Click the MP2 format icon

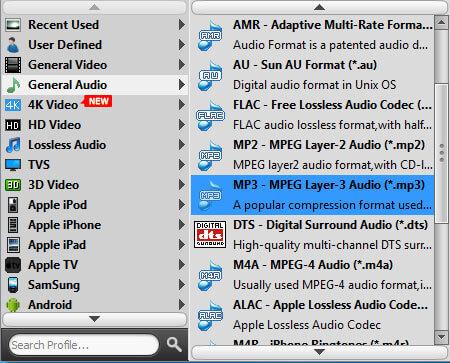coord(210,155)
